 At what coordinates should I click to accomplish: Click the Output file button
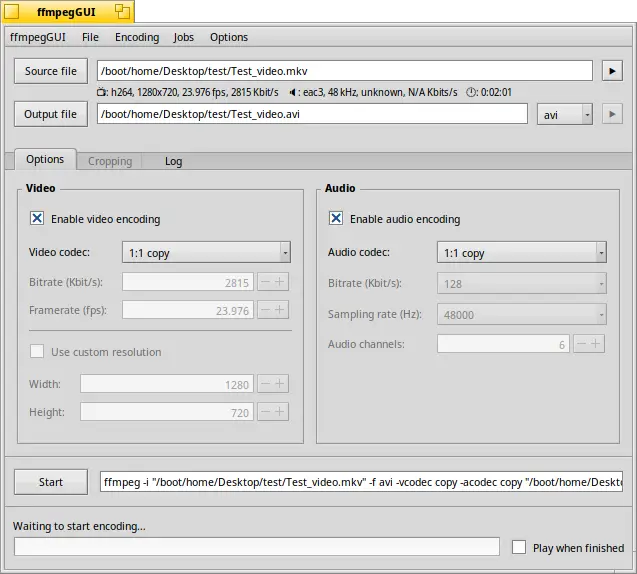[51, 114]
